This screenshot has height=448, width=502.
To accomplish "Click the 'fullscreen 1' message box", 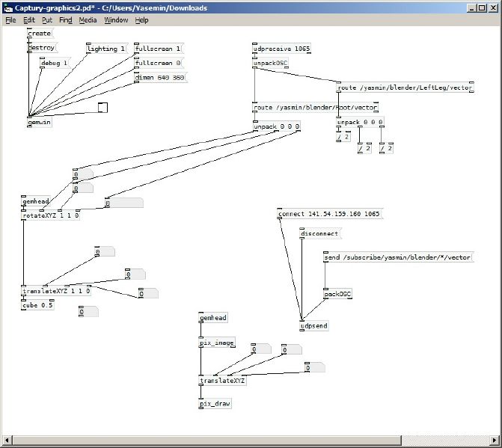I will pos(158,49).
